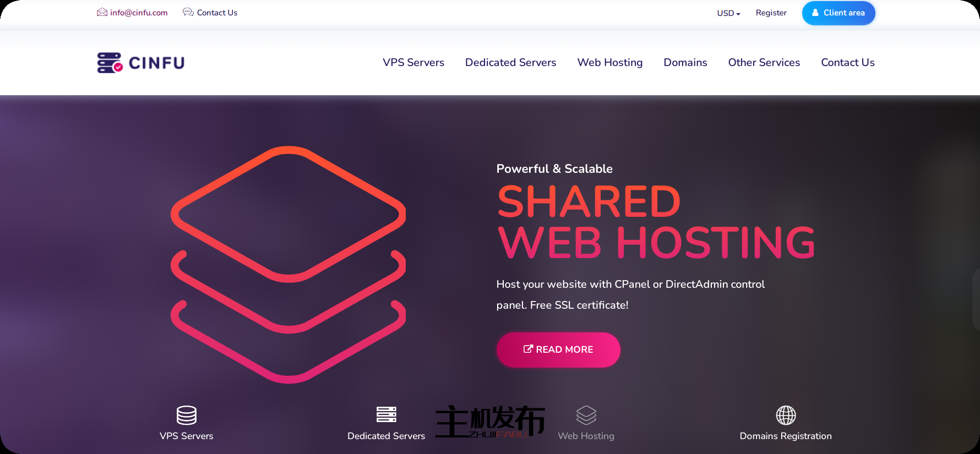Select Contact Us in the main navigation

[x=847, y=62]
